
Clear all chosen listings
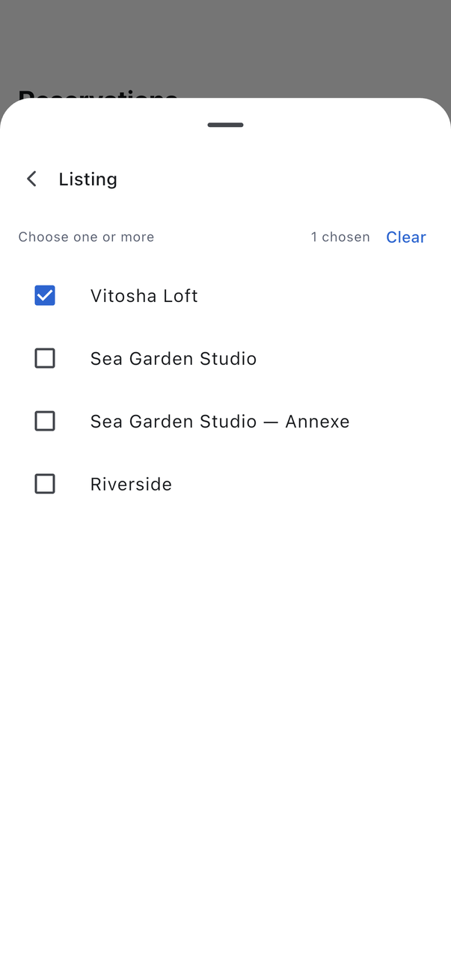click(406, 237)
